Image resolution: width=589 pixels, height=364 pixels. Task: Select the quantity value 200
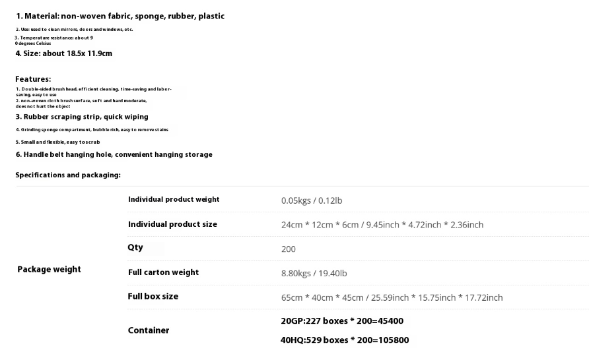(x=289, y=249)
